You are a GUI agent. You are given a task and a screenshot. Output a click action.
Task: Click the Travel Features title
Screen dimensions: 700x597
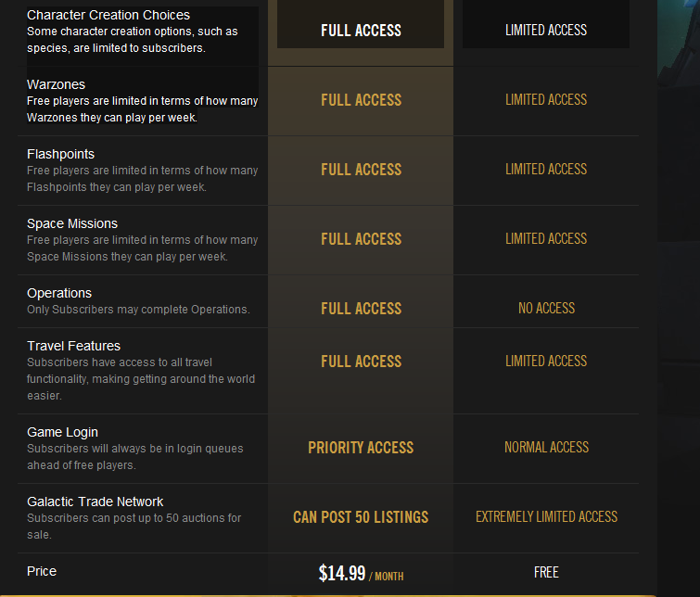click(73, 346)
